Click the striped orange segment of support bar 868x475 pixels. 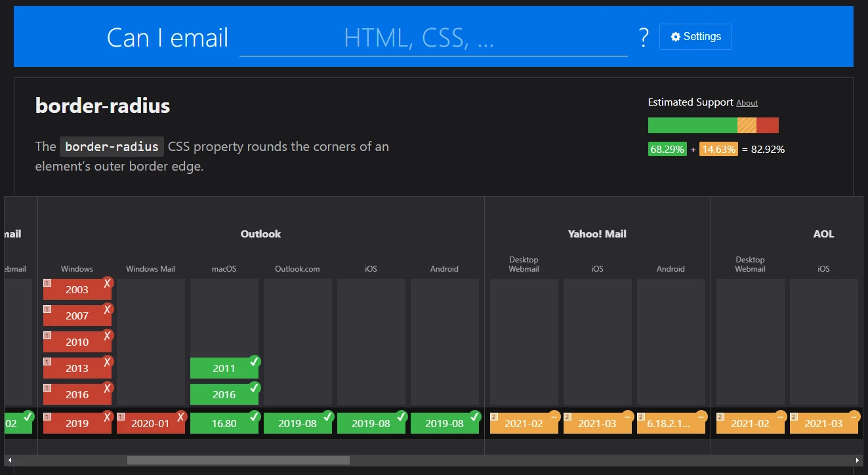click(x=747, y=125)
